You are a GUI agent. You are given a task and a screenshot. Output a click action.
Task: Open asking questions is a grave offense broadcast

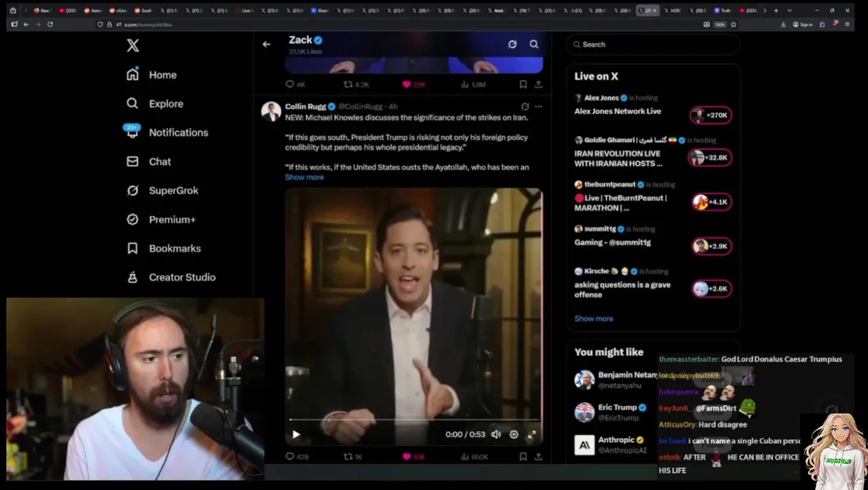622,290
